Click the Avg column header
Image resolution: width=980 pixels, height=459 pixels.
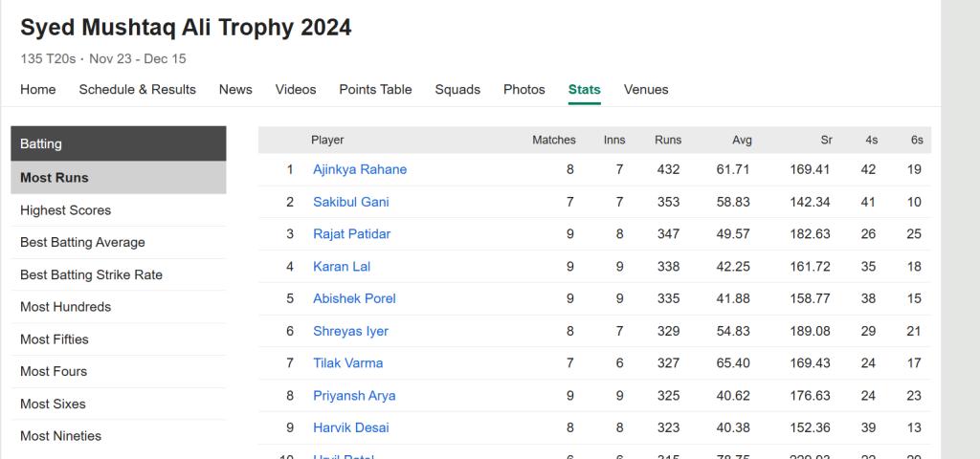(742, 140)
